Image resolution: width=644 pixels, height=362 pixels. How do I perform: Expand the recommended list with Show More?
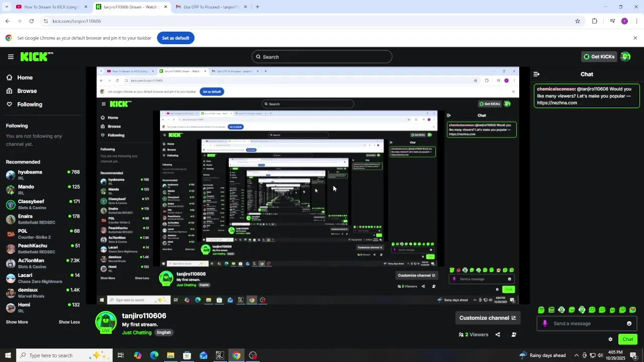tap(17, 322)
